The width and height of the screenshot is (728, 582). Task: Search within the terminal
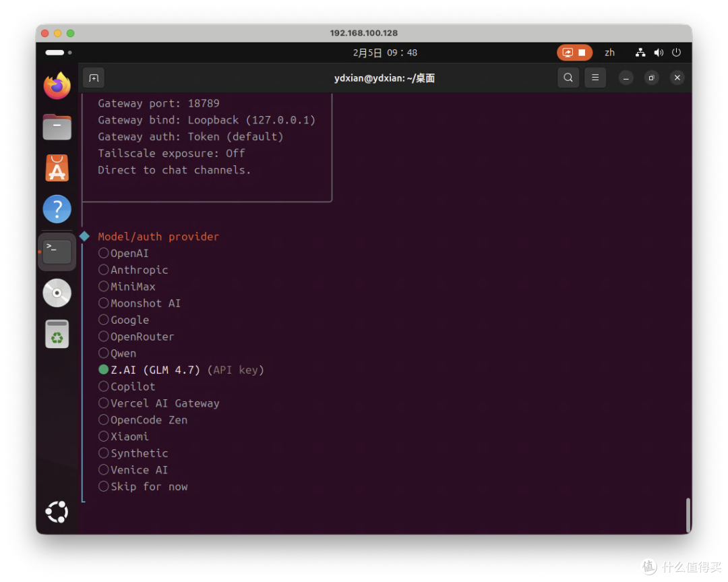(x=568, y=78)
